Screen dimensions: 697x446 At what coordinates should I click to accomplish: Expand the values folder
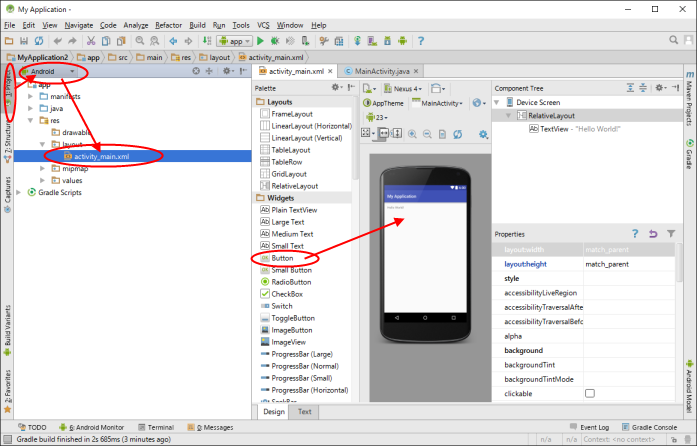tap(42, 180)
